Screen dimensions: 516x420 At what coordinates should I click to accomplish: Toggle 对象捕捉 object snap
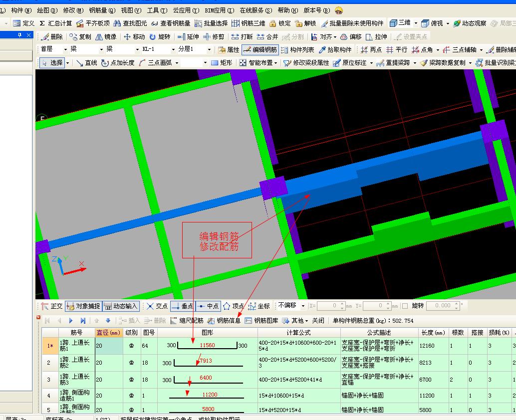coord(83,306)
